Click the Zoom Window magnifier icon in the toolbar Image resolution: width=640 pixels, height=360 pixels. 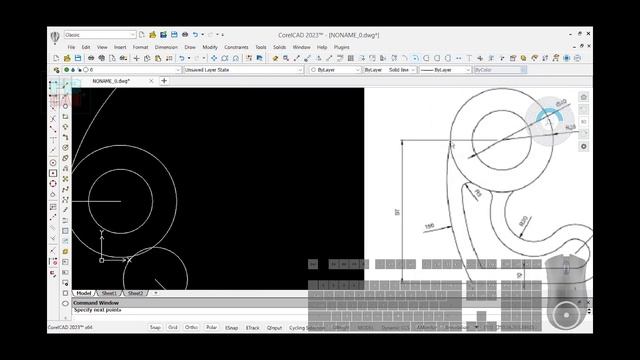click(x=286, y=58)
